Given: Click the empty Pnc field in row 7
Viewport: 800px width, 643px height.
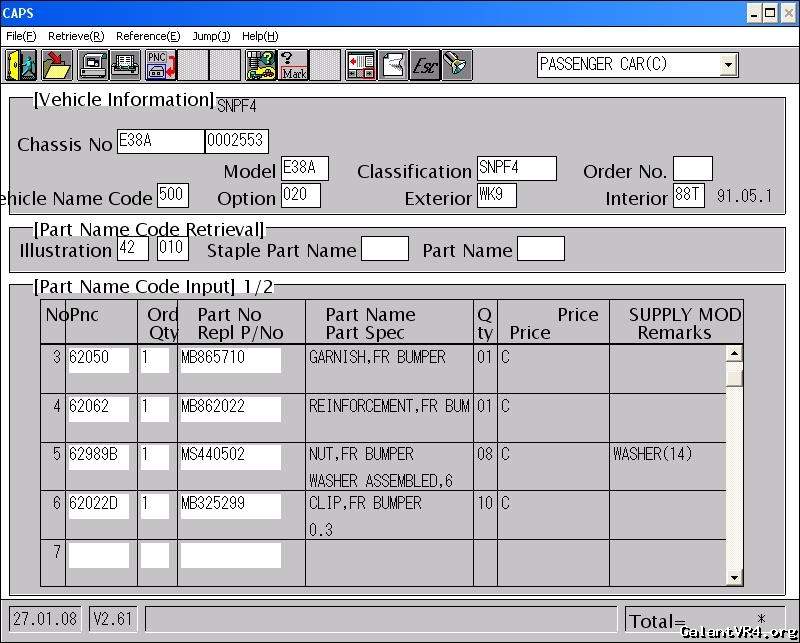Looking at the screenshot, I should point(99,555).
